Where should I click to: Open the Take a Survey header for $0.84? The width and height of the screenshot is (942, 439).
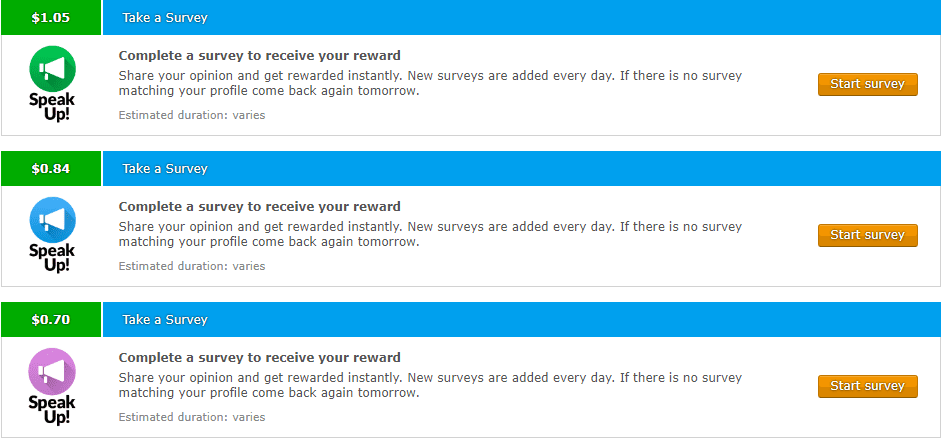522,169
